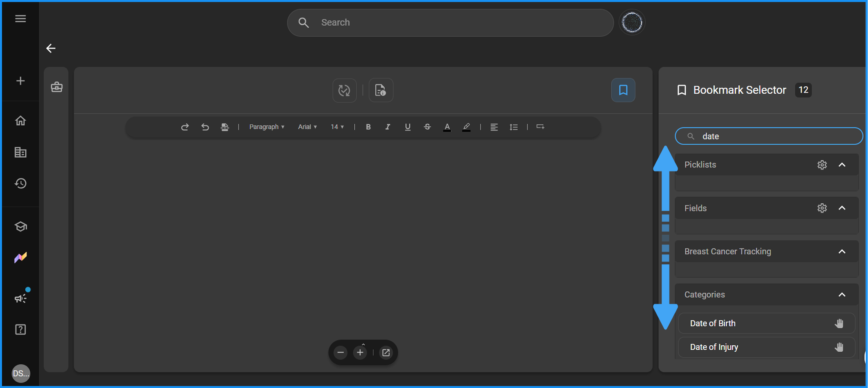Open the document info icon
The image size is (868, 388).
click(380, 90)
